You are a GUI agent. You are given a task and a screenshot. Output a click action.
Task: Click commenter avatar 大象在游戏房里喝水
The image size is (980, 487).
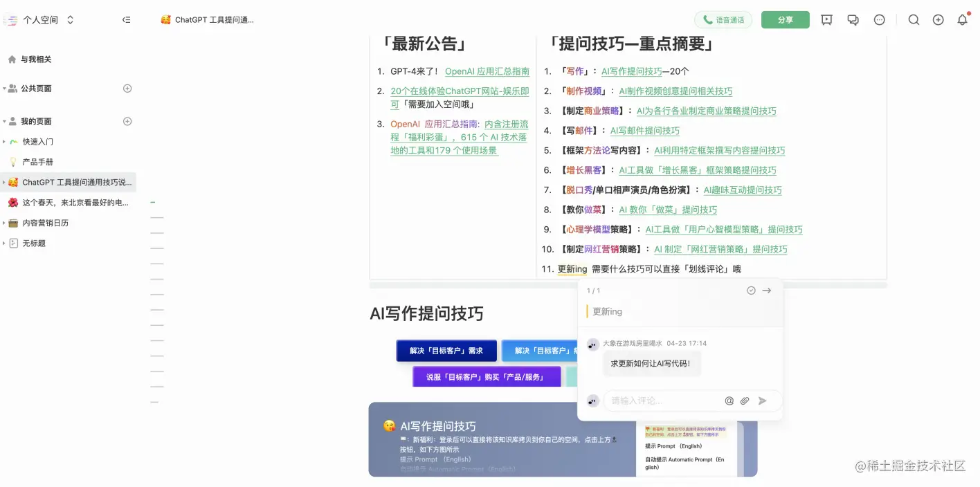point(592,344)
